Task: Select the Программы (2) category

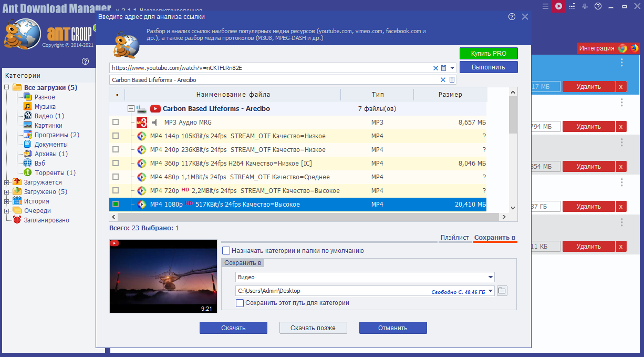Action: pyautogui.click(x=57, y=135)
